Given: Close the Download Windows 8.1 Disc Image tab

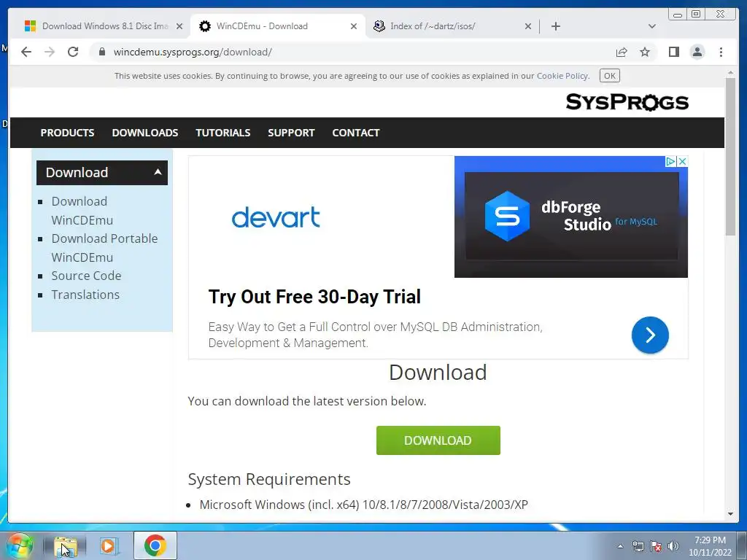Looking at the screenshot, I should click(179, 26).
